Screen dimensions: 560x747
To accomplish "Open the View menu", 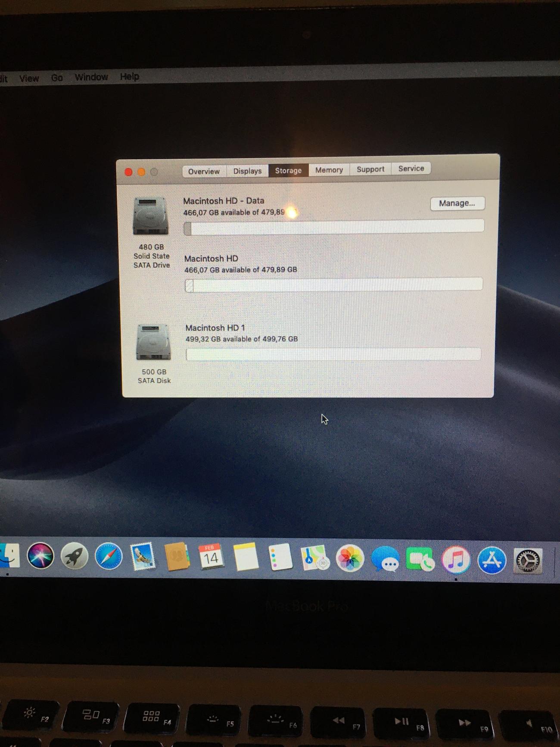I will click(29, 78).
